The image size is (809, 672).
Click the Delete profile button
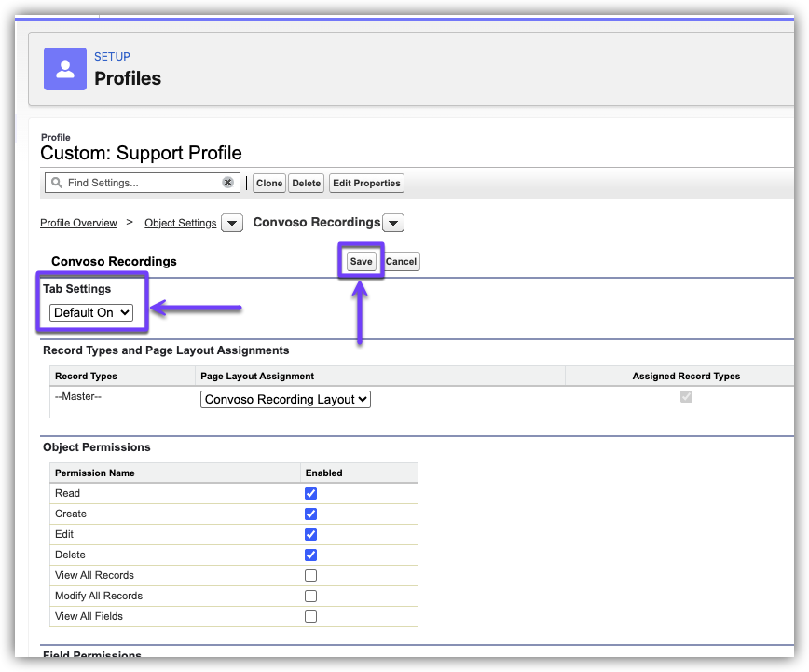(306, 183)
